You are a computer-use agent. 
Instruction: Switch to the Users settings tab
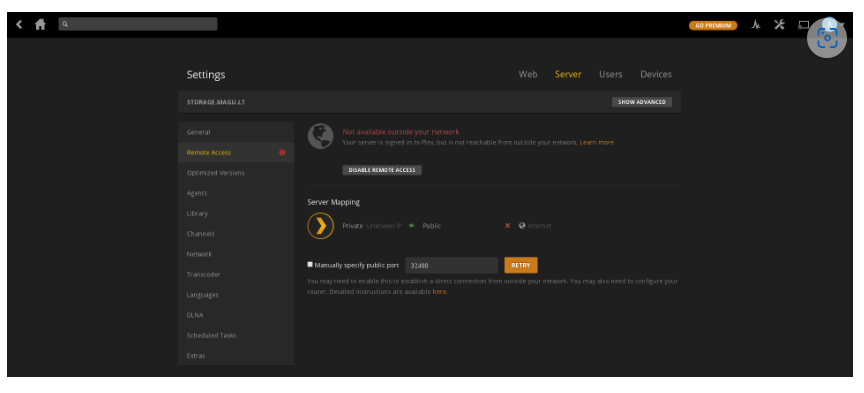pyautogui.click(x=611, y=74)
